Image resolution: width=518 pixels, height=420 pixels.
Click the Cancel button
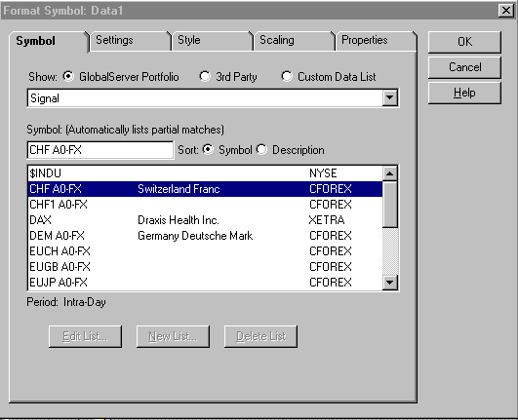coord(464,67)
